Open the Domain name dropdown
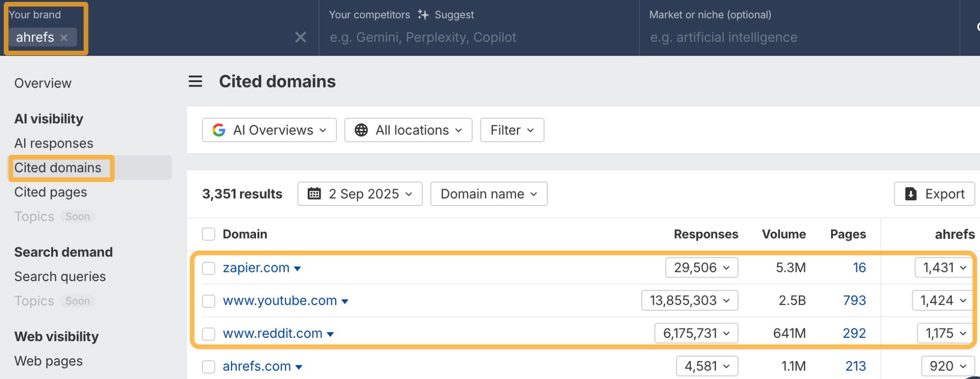This screenshot has height=379, width=980. 489,194
